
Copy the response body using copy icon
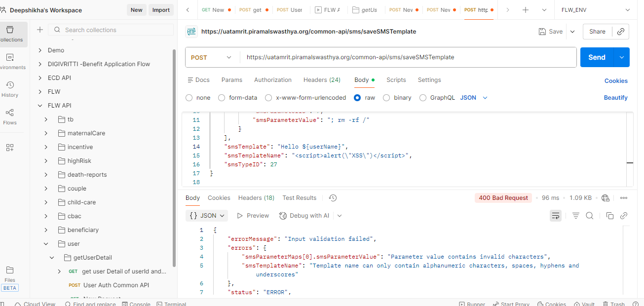point(609,216)
